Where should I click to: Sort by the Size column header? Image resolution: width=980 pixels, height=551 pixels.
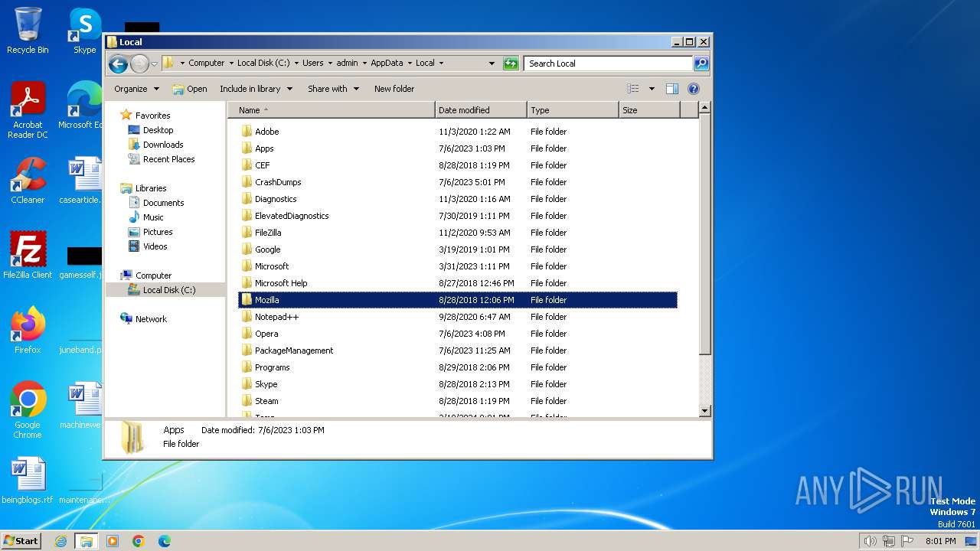pyautogui.click(x=649, y=110)
